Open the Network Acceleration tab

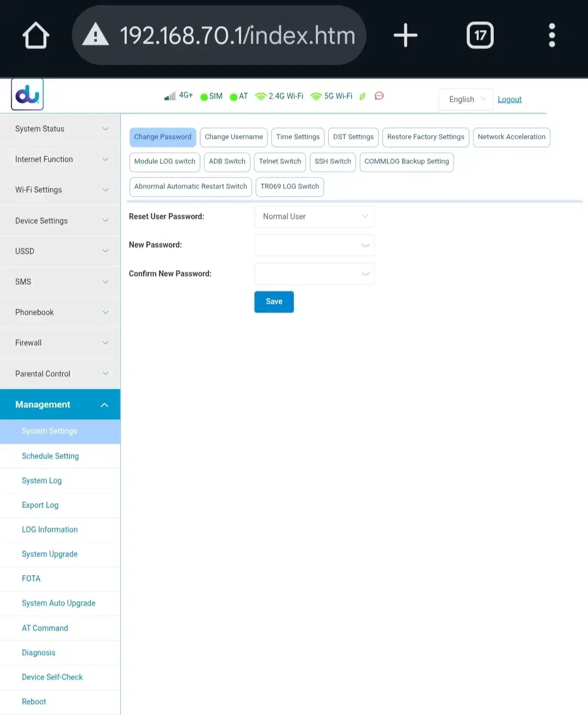(x=511, y=137)
